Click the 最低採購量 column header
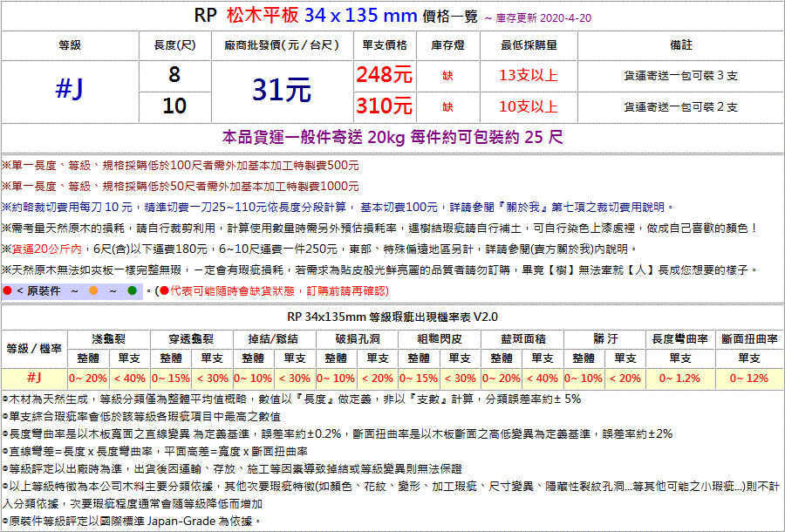Screen dimensions: 785x532 point(528,44)
